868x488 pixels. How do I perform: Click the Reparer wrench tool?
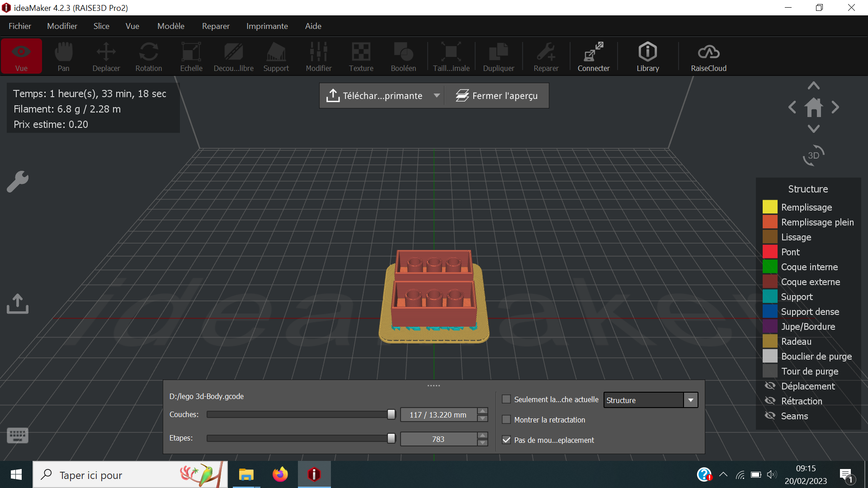pyautogui.click(x=546, y=56)
